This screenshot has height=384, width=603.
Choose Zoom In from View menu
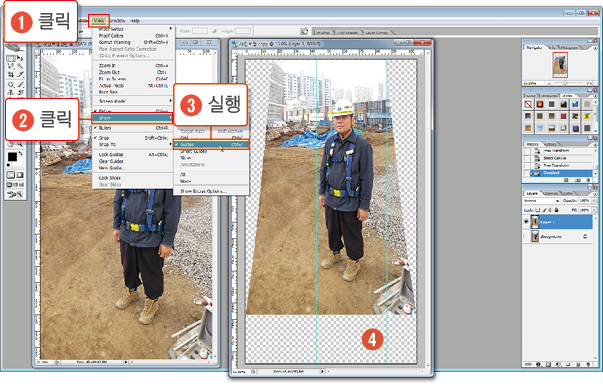(133, 66)
